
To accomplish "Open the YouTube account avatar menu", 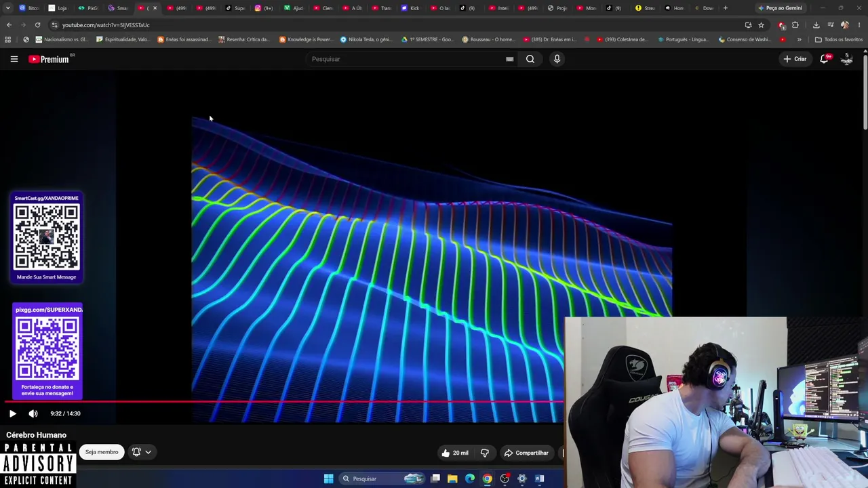I will click(x=847, y=59).
